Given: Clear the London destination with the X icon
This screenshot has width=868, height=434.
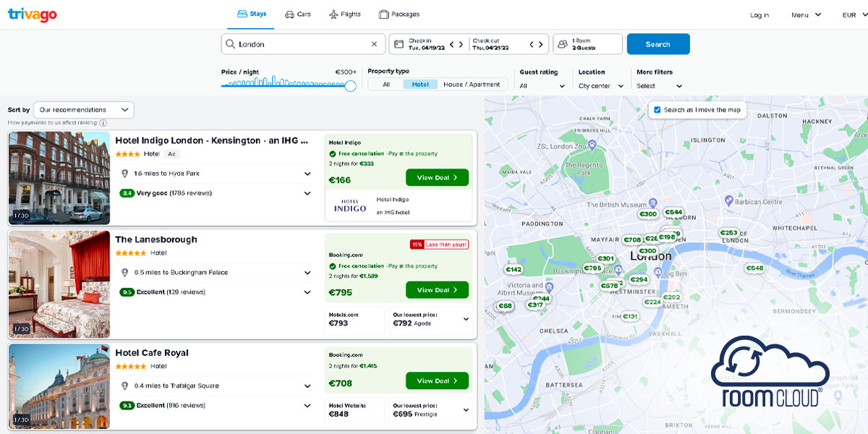Looking at the screenshot, I should [374, 44].
